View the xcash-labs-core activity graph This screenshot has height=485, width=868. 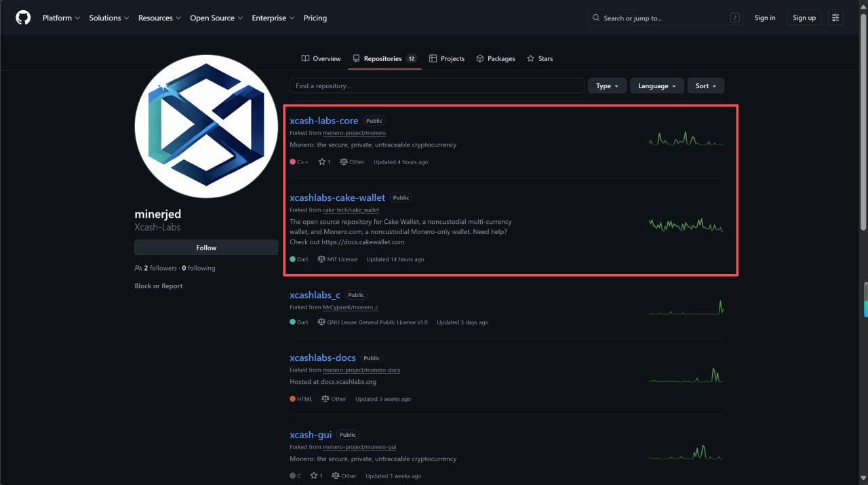click(x=686, y=138)
